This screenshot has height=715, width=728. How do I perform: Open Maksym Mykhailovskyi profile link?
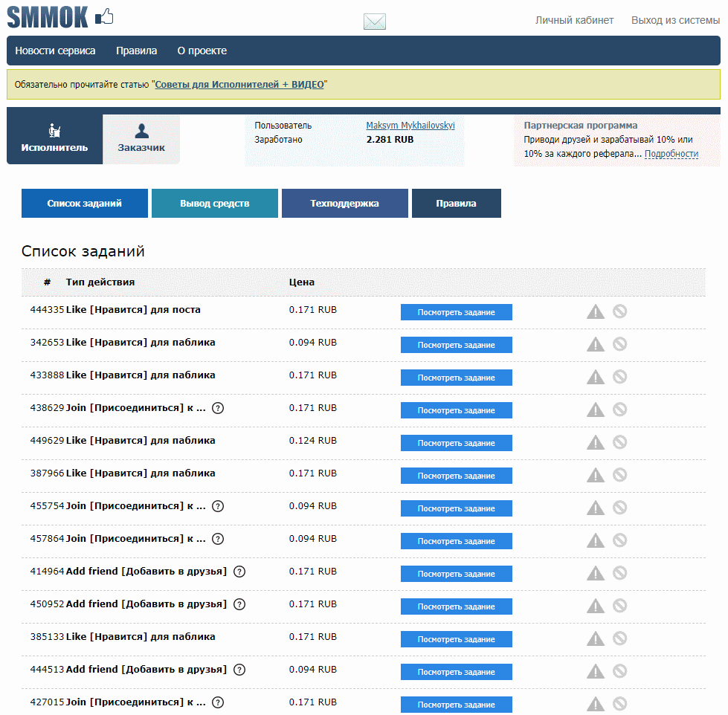(x=410, y=126)
